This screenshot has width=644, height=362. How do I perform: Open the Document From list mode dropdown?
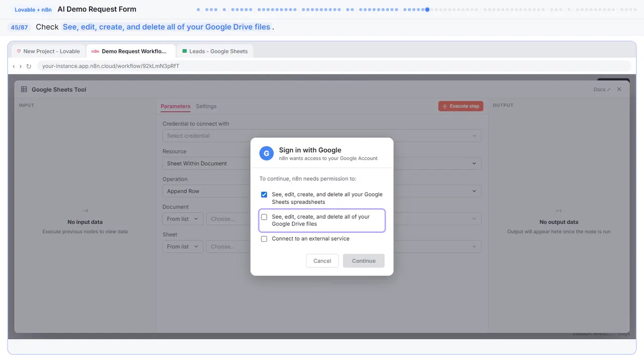[x=183, y=219]
